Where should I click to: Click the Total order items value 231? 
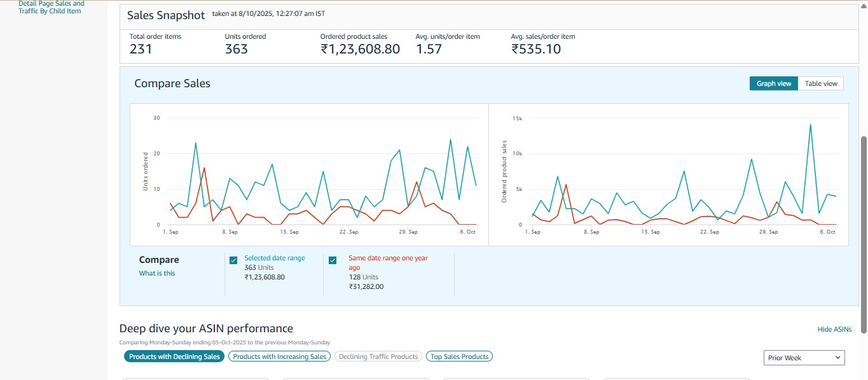[141, 49]
